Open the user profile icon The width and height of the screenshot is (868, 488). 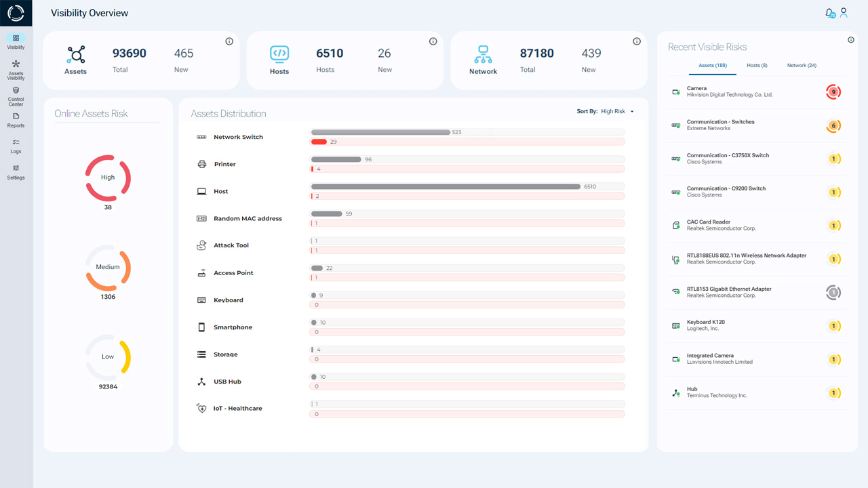point(844,12)
